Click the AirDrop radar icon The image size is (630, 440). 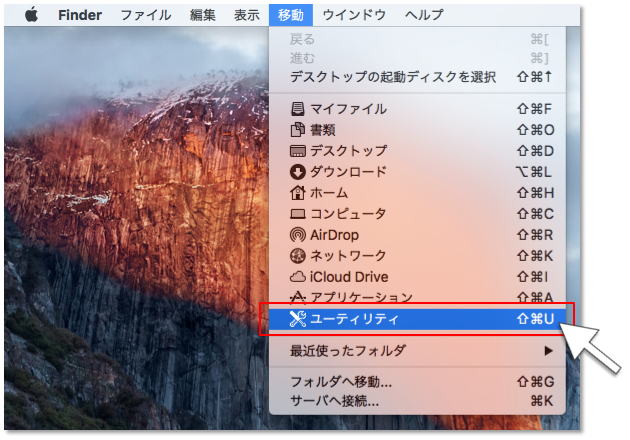[x=297, y=235]
